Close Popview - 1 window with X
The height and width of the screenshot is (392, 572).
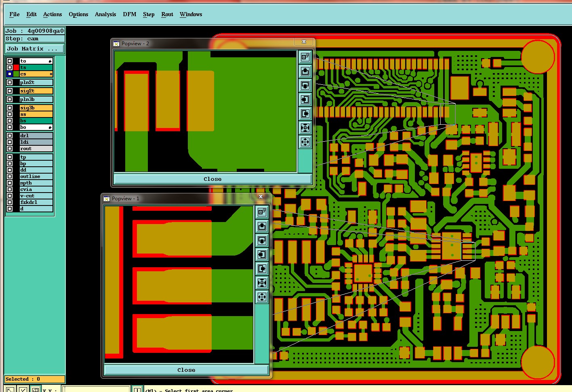[261, 197]
